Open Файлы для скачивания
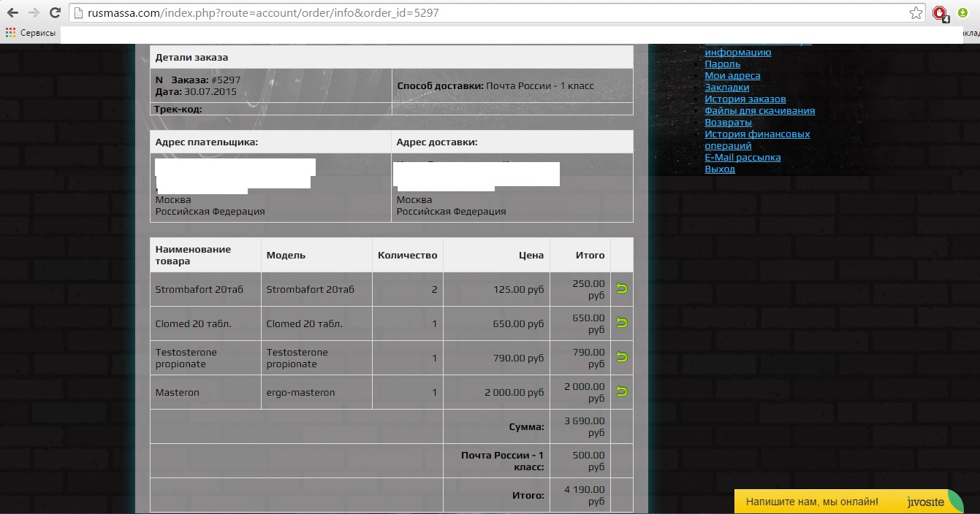 pos(759,111)
